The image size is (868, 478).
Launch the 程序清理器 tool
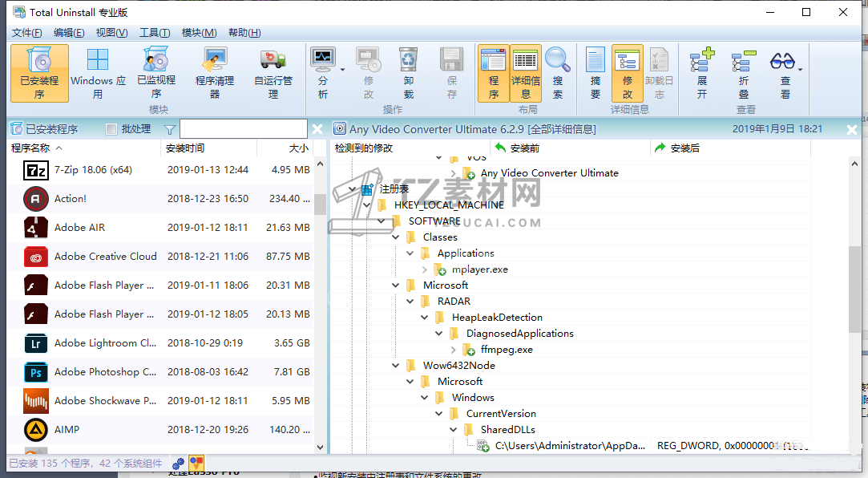(x=215, y=73)
